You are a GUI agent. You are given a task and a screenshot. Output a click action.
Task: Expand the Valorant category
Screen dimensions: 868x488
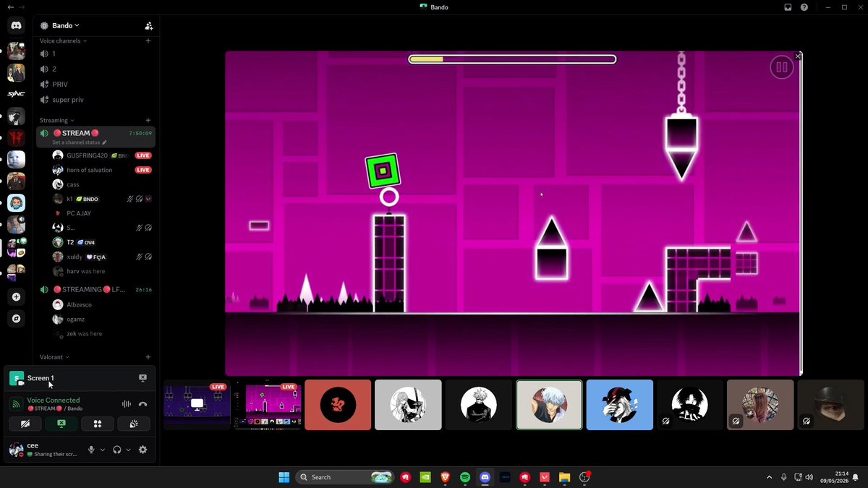click(x=54, y=356)
